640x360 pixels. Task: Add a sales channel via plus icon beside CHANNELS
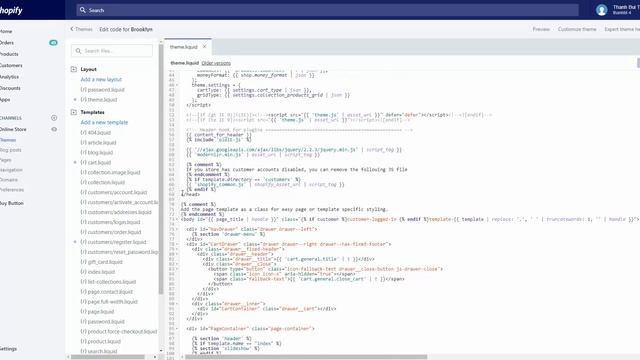54,118
